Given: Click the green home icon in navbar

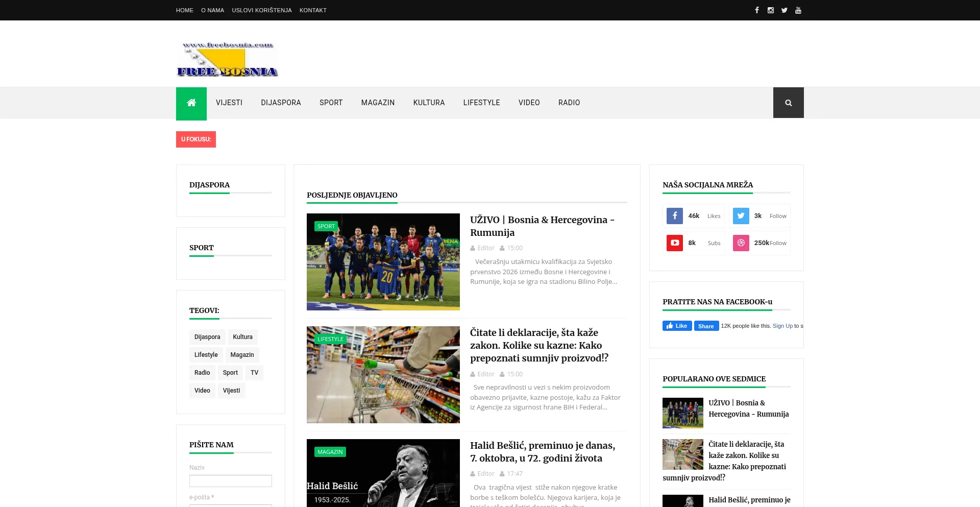Looking at the screenshot, I should tap(191, 103).
